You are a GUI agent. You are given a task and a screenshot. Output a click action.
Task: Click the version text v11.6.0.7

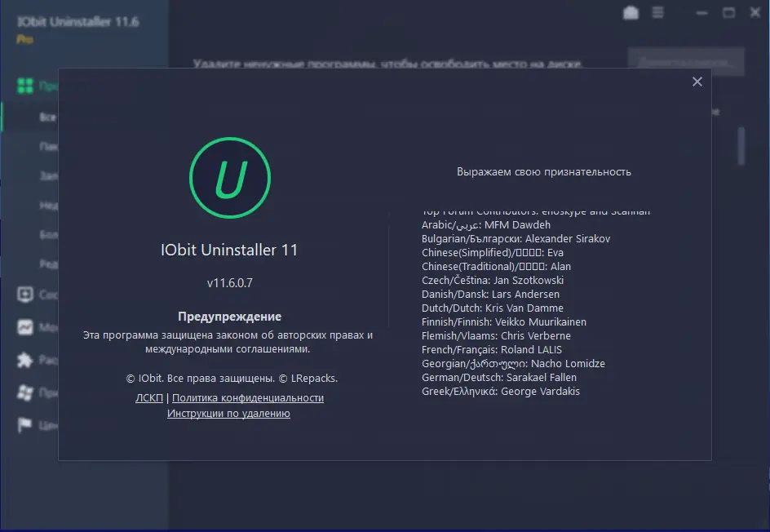click(230, 283)
